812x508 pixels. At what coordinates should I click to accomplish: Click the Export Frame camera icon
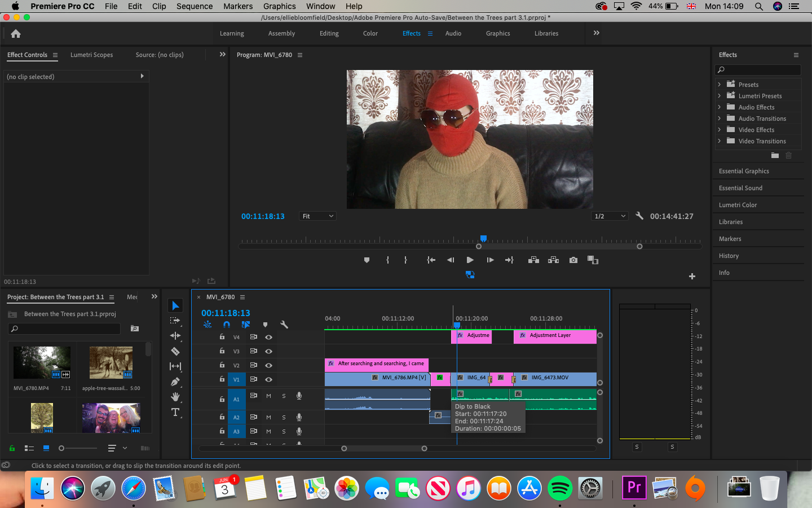point(573,260)
